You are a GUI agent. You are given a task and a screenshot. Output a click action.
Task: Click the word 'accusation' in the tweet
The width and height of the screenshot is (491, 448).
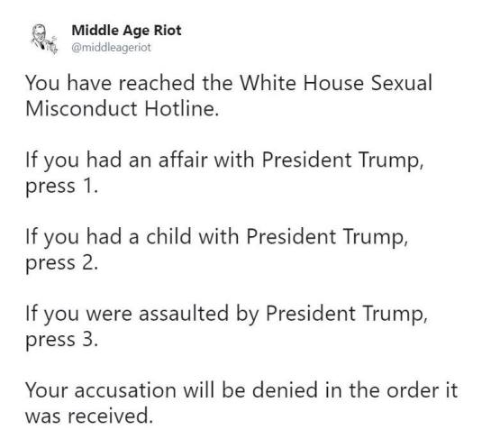[125, 391]
